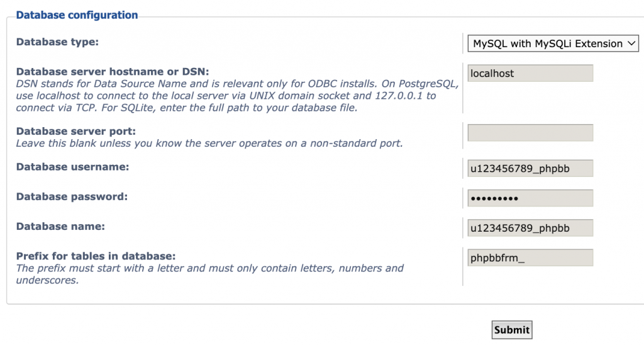644x345 pixels.
Task: Click the "Database password:" label
Action: coord(72,196)
